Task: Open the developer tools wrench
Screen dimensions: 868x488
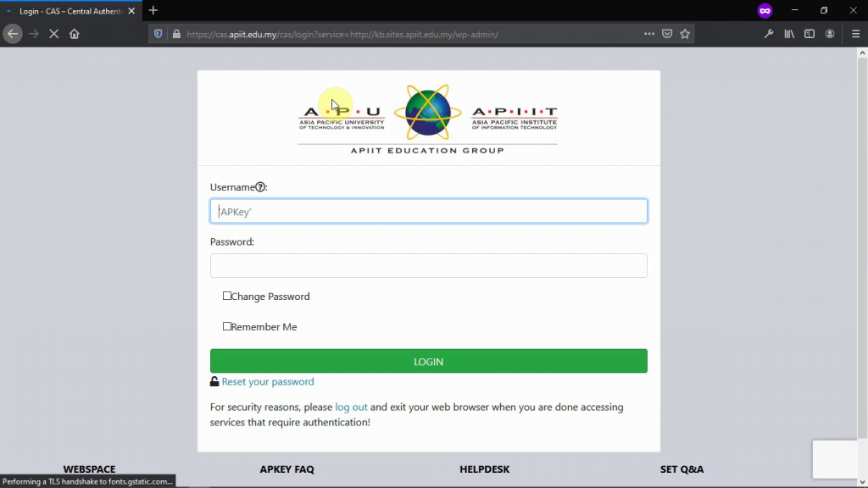Action: coord(769,34)
